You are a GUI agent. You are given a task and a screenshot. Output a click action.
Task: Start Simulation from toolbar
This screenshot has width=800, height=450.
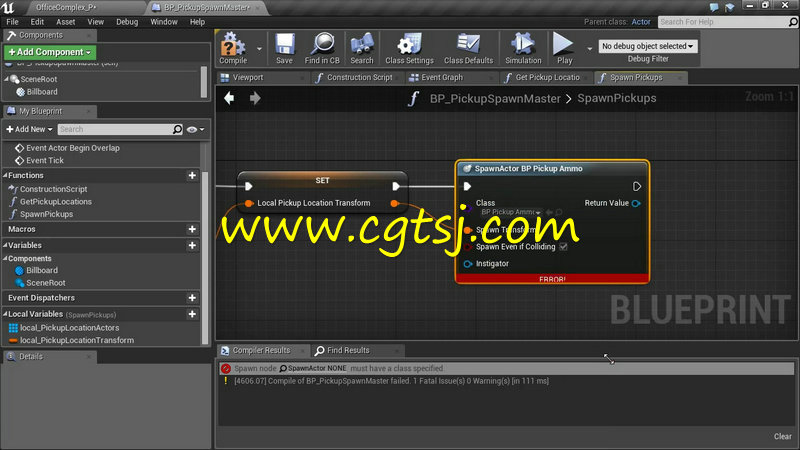pyautogui.click(x=523, y=48)
